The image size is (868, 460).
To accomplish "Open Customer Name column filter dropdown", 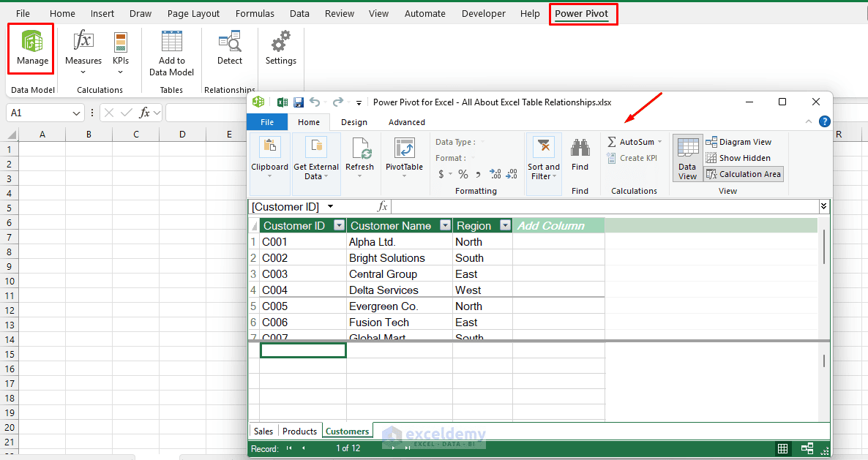I will click(445, 225).
